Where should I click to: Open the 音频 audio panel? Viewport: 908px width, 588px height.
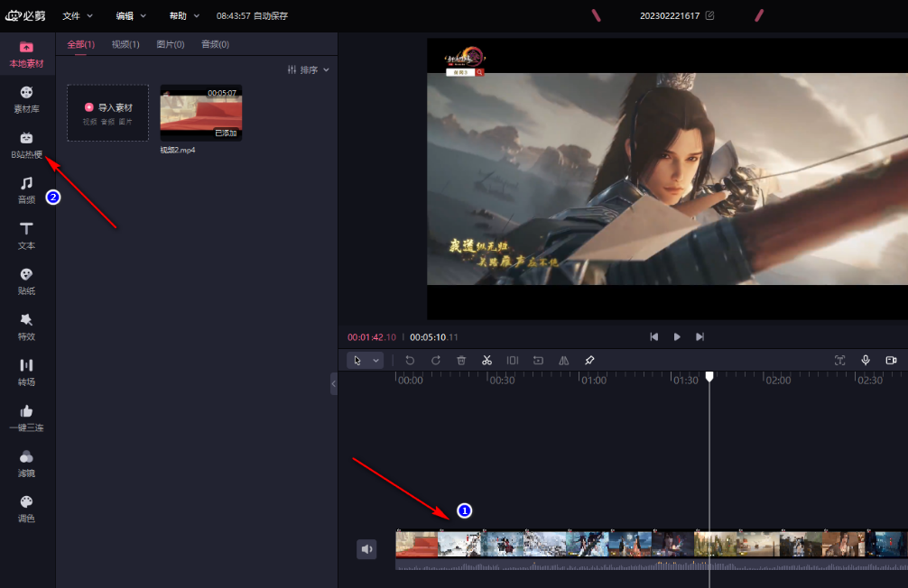(27, 191)
